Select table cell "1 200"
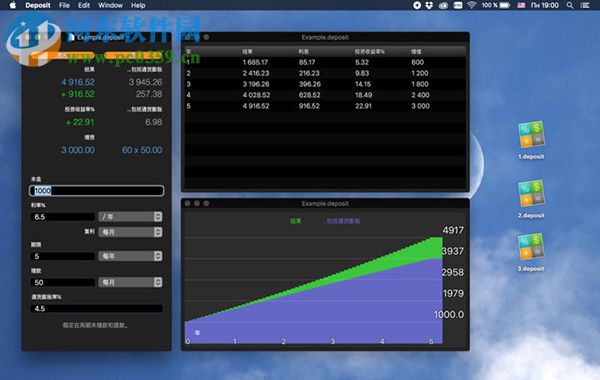Image resolution: width=600 pixels, height=380 pixels. point(420,73)
